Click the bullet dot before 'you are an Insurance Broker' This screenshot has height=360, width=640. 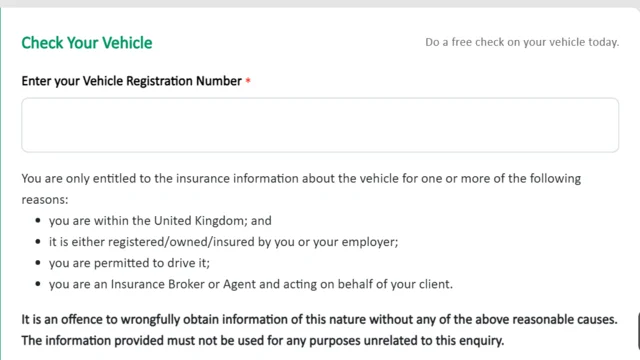(38, 284)
